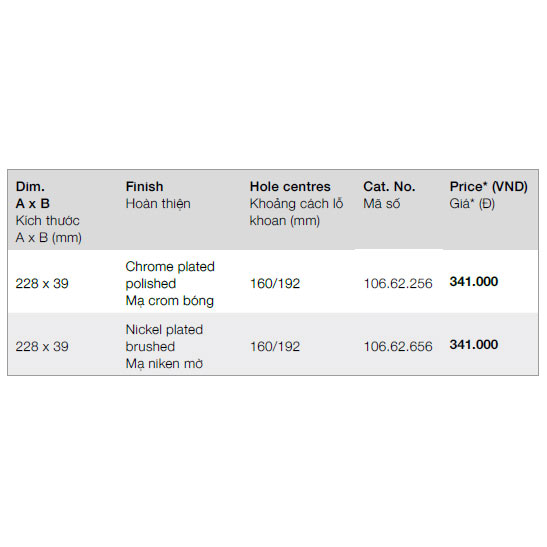The width and height of the screenshot is (547, 547).
Task: Click the Price* (VND) header
Action: click(x=488, y=187)
